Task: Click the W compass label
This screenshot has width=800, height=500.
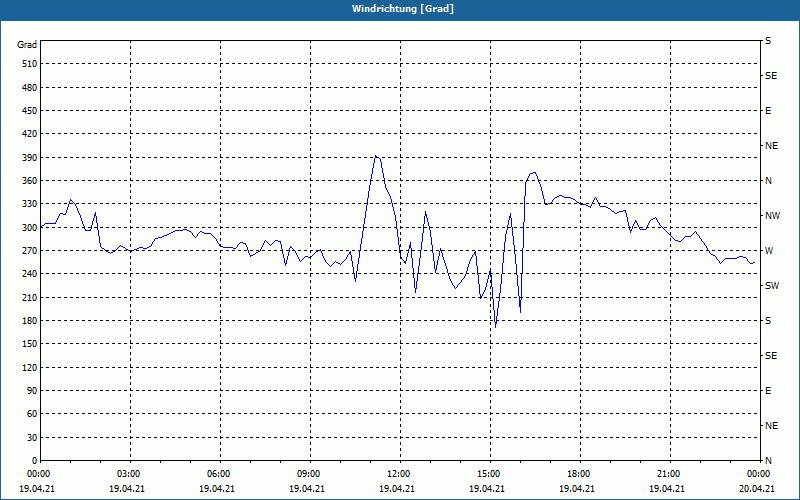Action: coord(769,251)
